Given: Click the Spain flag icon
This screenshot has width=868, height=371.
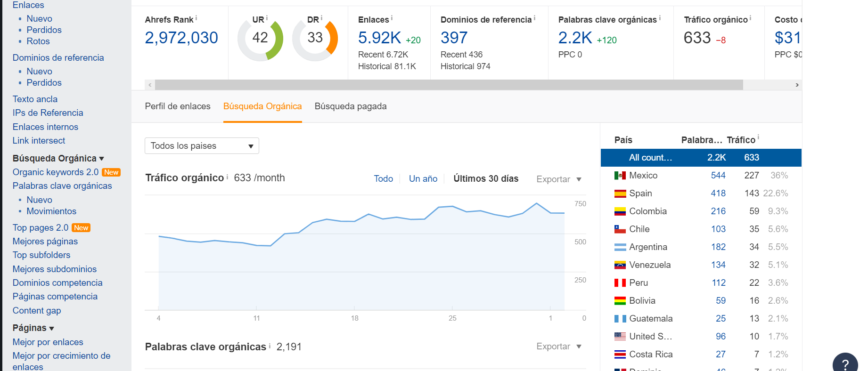Looking at the screenshot, I should click(620, 194).
